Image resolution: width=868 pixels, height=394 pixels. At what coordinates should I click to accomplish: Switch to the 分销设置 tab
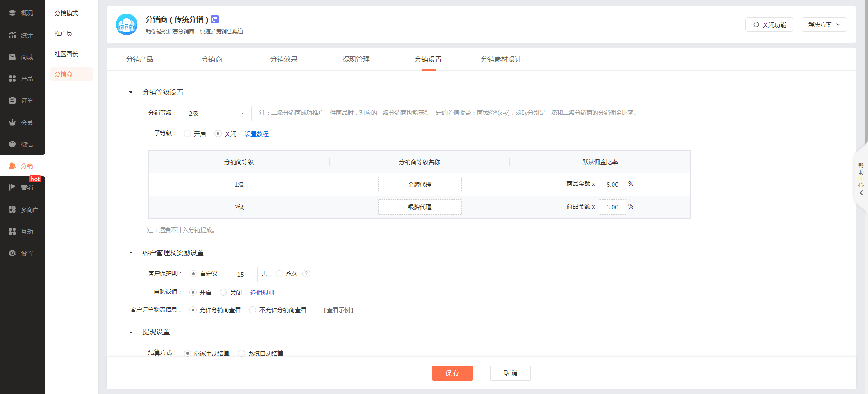coord(428,59)
